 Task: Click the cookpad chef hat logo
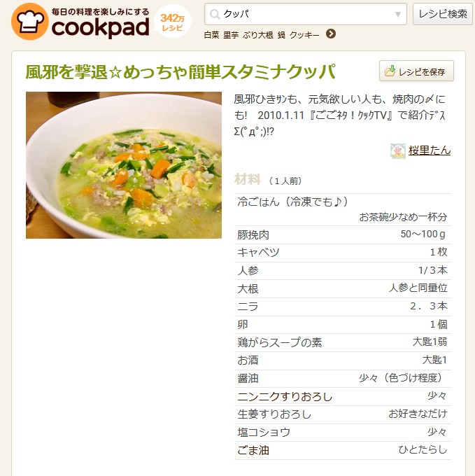click(x=29, y=21)
